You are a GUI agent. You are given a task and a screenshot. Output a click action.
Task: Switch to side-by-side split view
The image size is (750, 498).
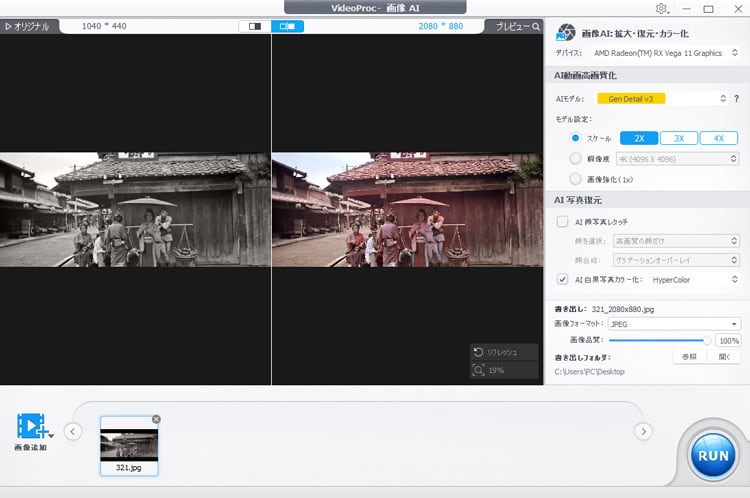pyautogui.click(x=287, y=26)
